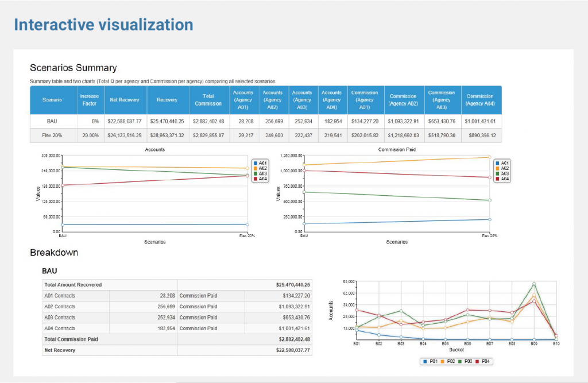Click P02 legend marker in Bucket chart

click(x=443, y=361)
